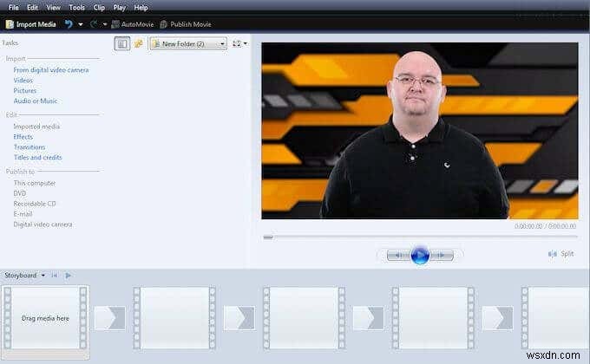
Task: Import From digital video camera
Action: pyautogui.click(x=51, y=70)
